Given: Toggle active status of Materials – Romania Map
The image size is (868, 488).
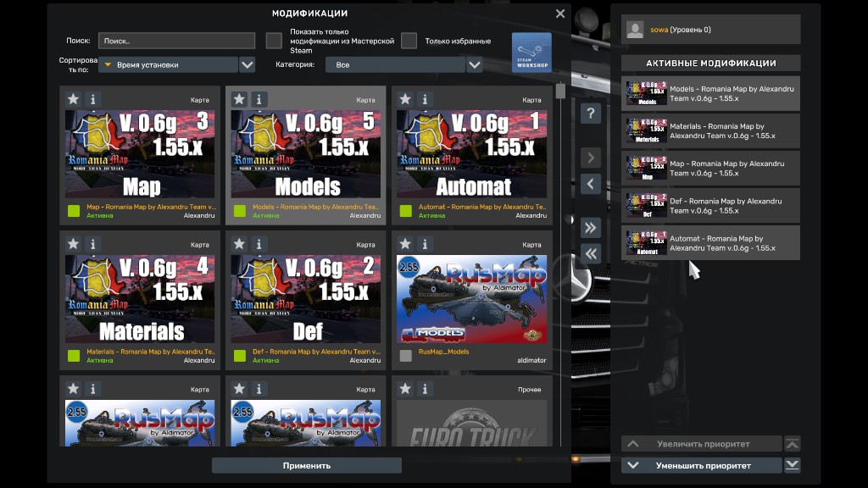Looking at the screenshot, I should pyautogui.click(x=74, y=356).
